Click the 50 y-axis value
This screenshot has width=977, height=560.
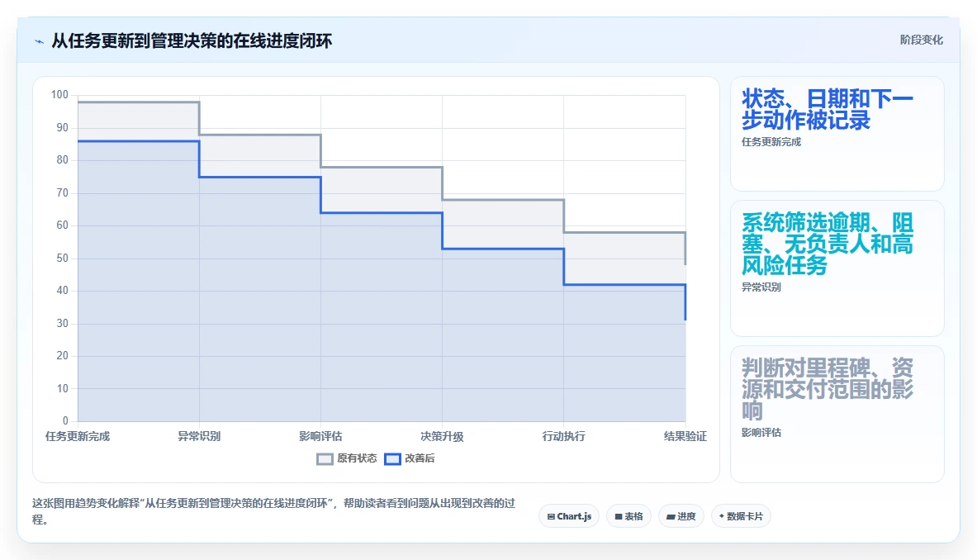62,258
